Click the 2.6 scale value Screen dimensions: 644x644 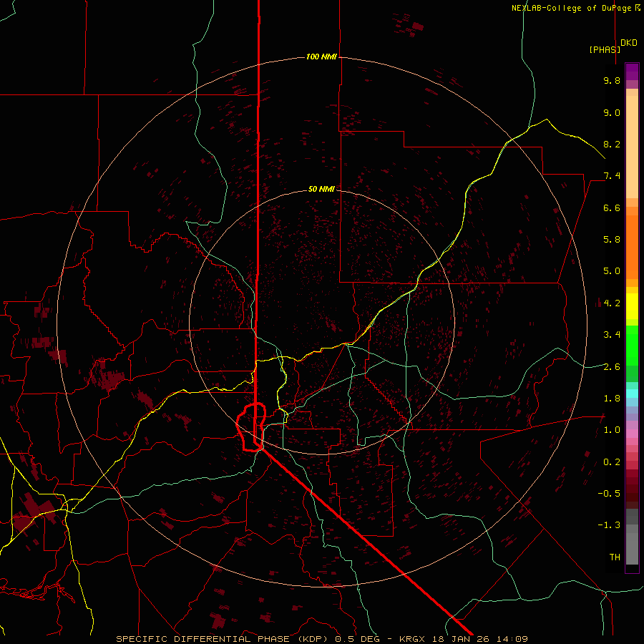point(612,367)
